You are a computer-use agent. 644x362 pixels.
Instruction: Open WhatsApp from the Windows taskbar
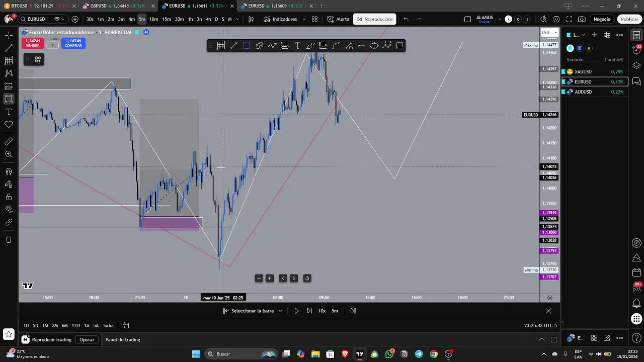click(x=389, y=354)
